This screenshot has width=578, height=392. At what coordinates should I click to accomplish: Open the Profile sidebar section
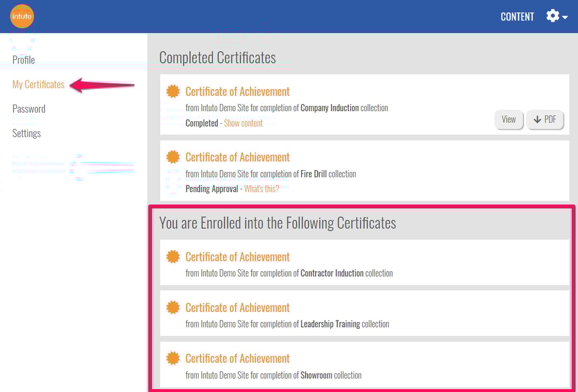23,60
